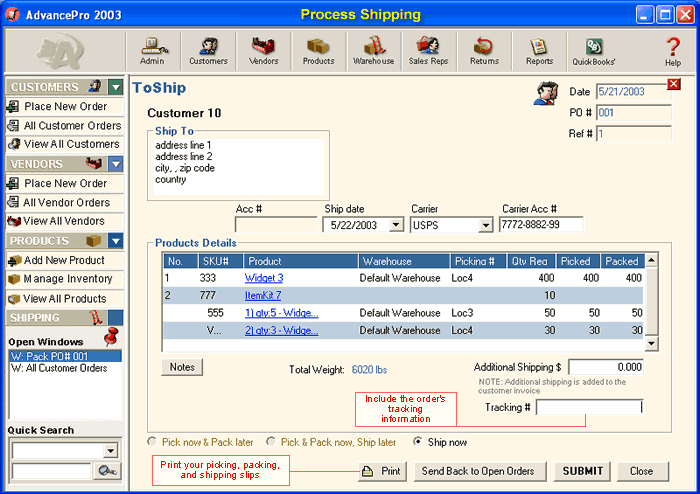Open the Ship date dropdown
This screenshot has width=700, height=494.
tap(396, 225)
